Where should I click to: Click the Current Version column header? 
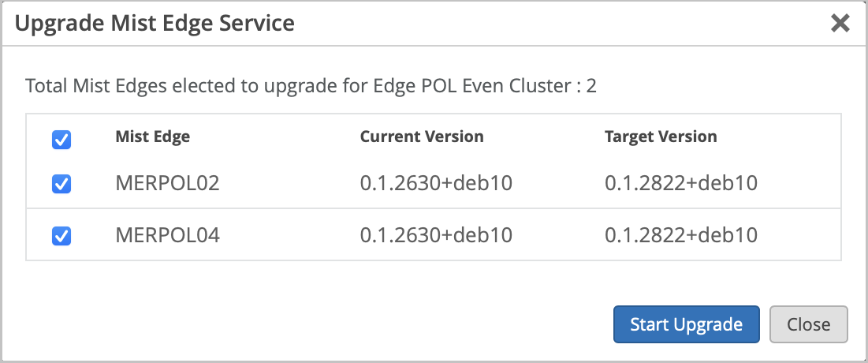click(x=422, y=137)
